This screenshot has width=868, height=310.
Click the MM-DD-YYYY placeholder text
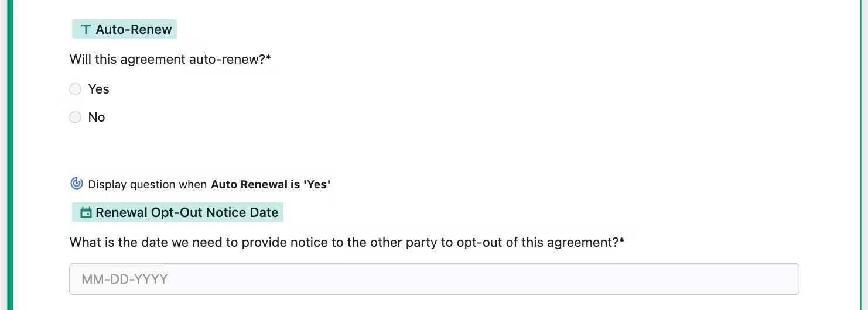tap(125, 279)
